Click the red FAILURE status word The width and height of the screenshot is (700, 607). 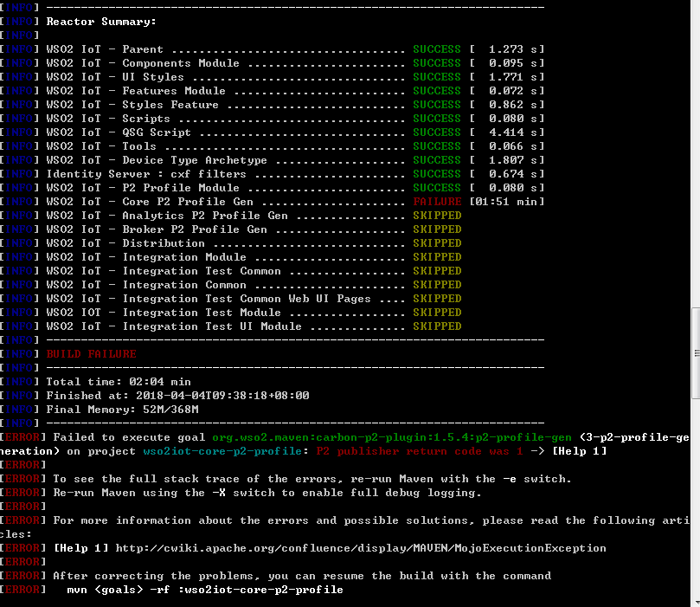pyautogui.click(x=437, y=202)
